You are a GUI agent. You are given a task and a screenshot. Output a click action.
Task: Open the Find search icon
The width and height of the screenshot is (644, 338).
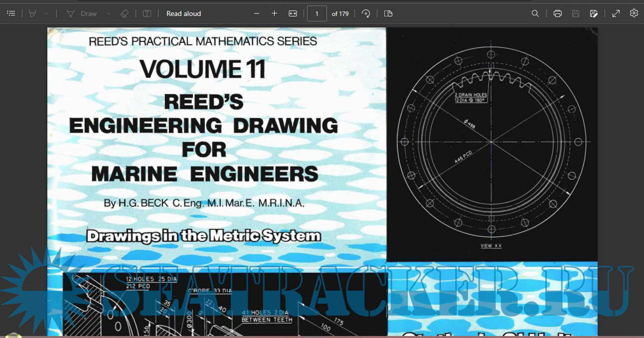click(535, 13)
